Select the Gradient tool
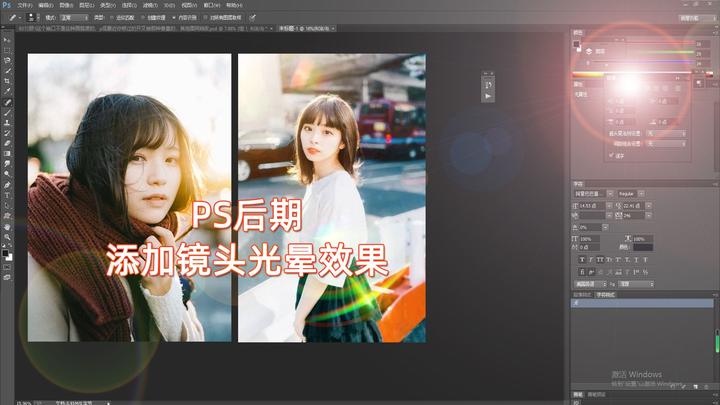 7,153
